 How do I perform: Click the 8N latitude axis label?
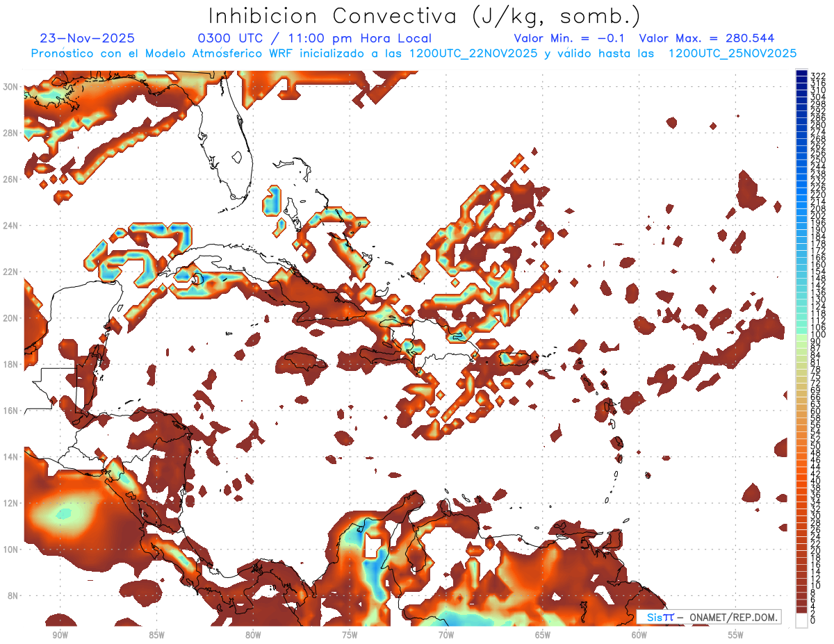pyautogui.click(x=13, y=595)
